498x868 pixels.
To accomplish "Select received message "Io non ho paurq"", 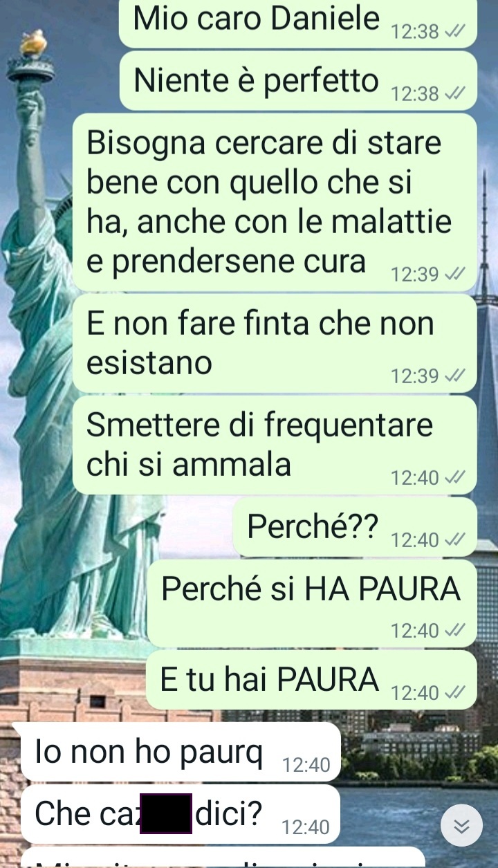I will (181, 752).
